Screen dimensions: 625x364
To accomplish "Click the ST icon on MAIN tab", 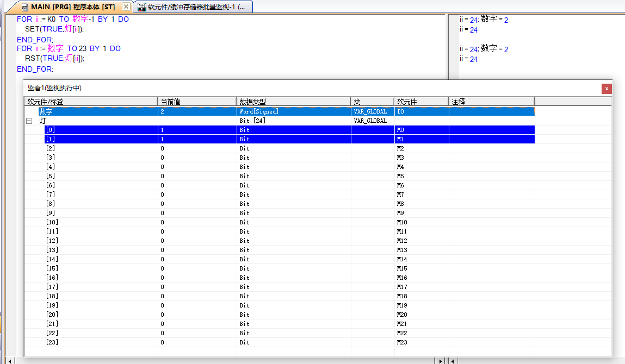I will click(24, 7).
